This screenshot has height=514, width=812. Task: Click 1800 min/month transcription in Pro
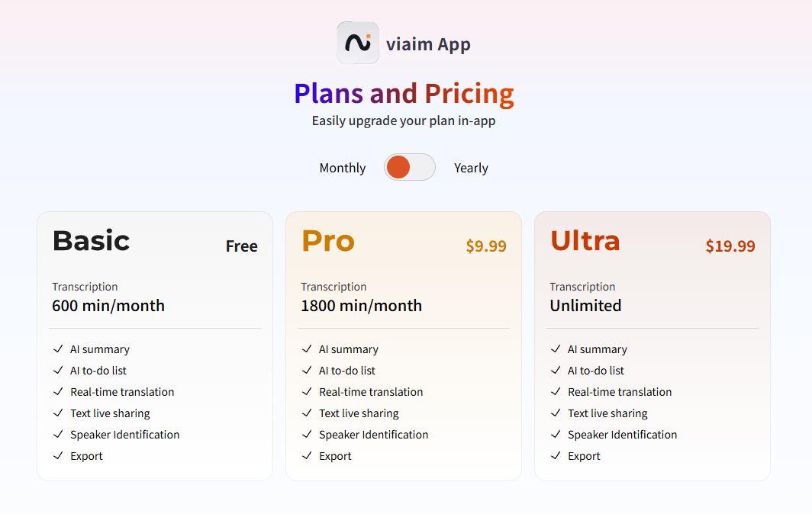pos(362,306)
